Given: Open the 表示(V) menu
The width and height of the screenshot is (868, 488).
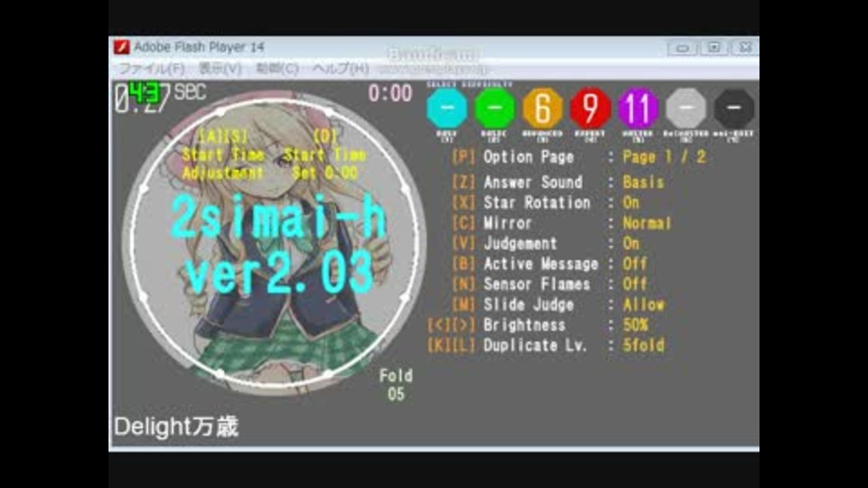Looking at the screenshot, I should pos(220,69).
